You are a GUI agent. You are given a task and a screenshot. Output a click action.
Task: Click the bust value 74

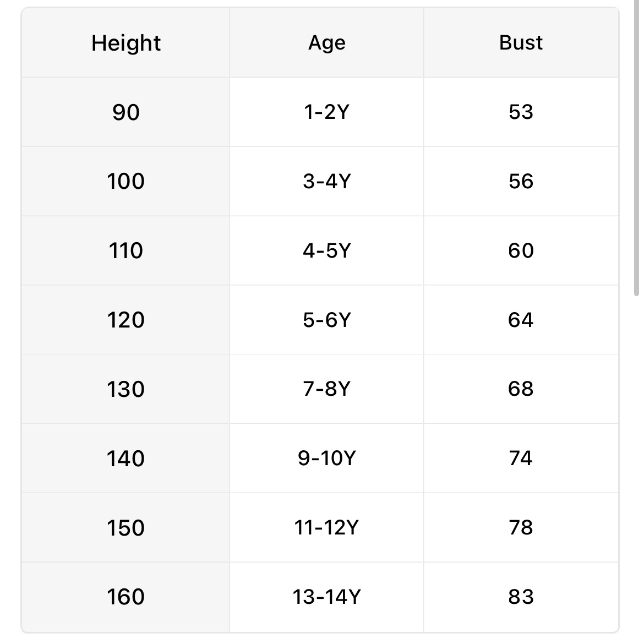(x=521, y=459)
